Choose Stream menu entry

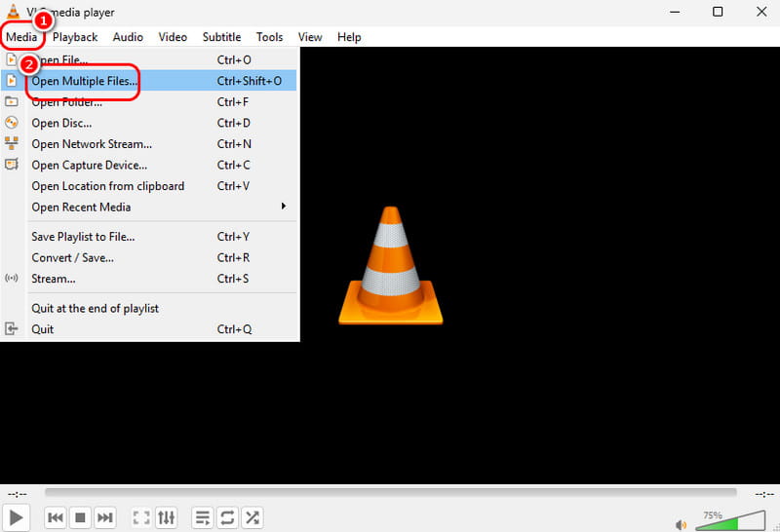(149, 279)
